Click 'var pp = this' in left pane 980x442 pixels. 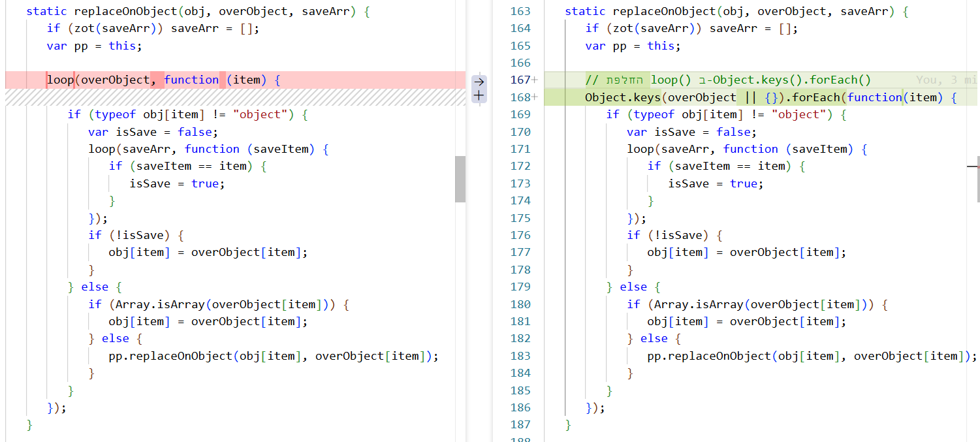click(94, 46)
